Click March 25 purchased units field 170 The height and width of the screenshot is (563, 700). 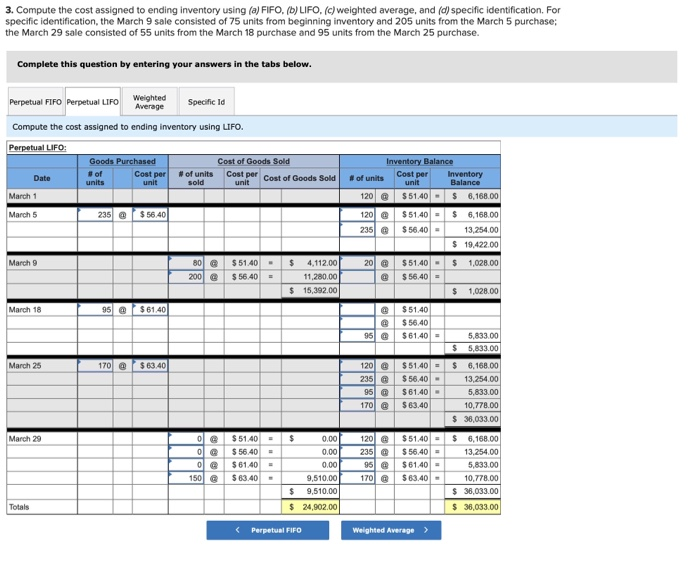[95, 366]
